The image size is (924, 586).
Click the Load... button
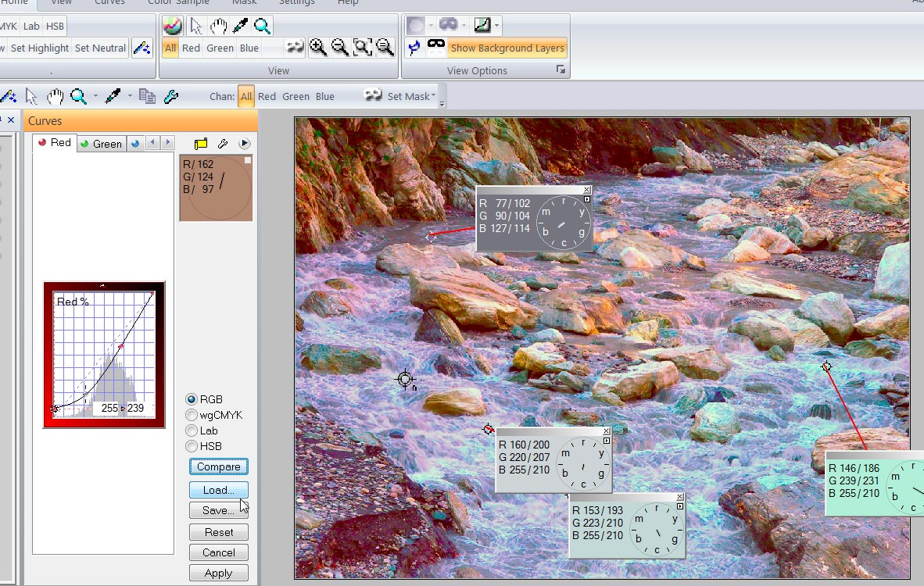219,490
